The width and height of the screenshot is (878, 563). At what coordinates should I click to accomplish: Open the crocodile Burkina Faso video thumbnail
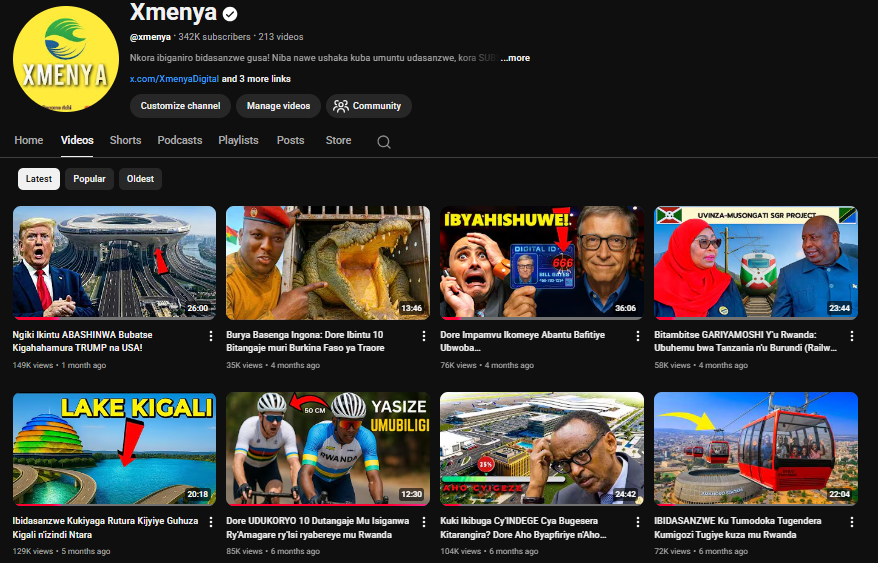(328, 263)
